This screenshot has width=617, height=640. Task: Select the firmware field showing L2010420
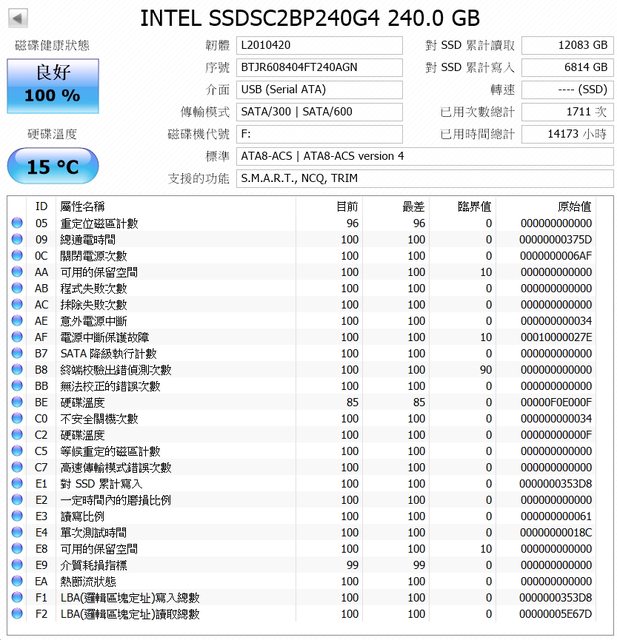pyautogui.click(x=319, y=46)
